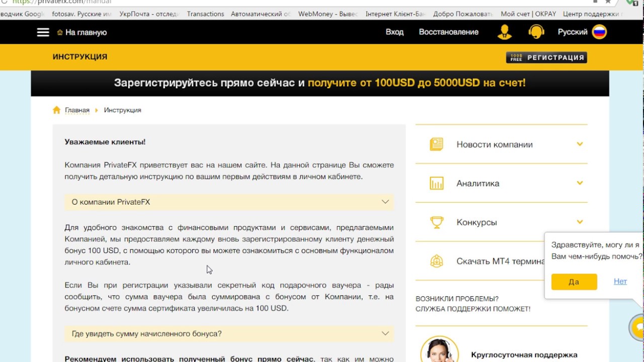Click the Конкурсы trophy icon
The width and height of the screenshot is (644, 362).
[x=437, y=222]
